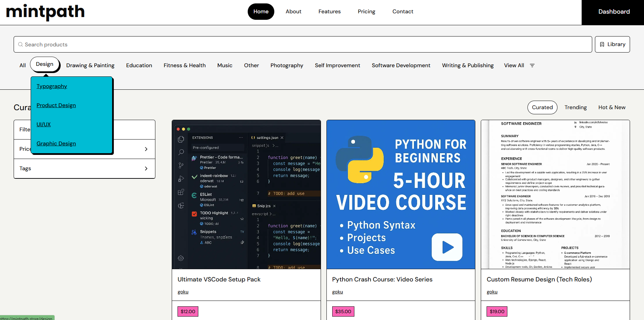The height and width of the screenshot is (320, 644).
Task: Choose UI/UX from Design submenu
Action: tap(44, 125)
